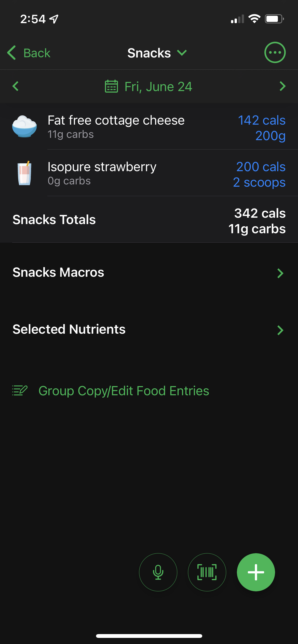Viewport: 298px width, 644px height.
Task: Tap the group edit list icon
Action: point(20,390)
